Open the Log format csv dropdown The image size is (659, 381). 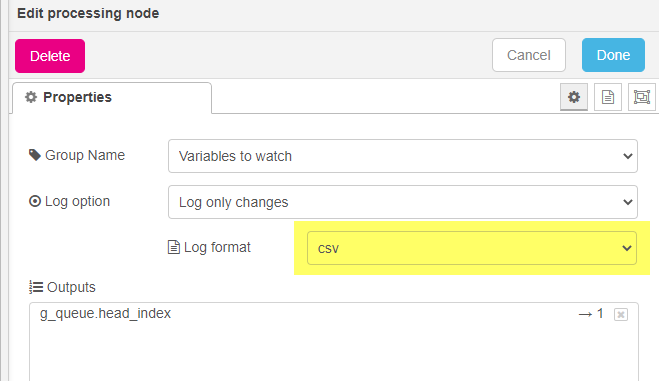[472, 248]
